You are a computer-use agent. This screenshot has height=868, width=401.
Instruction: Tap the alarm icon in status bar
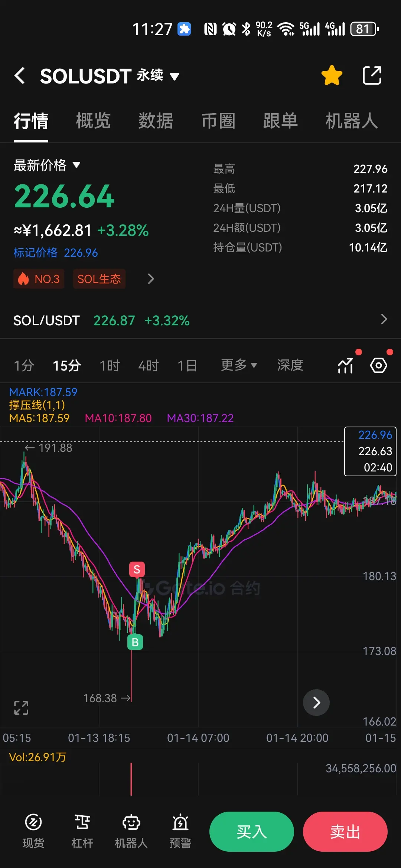tap(229, 29)
